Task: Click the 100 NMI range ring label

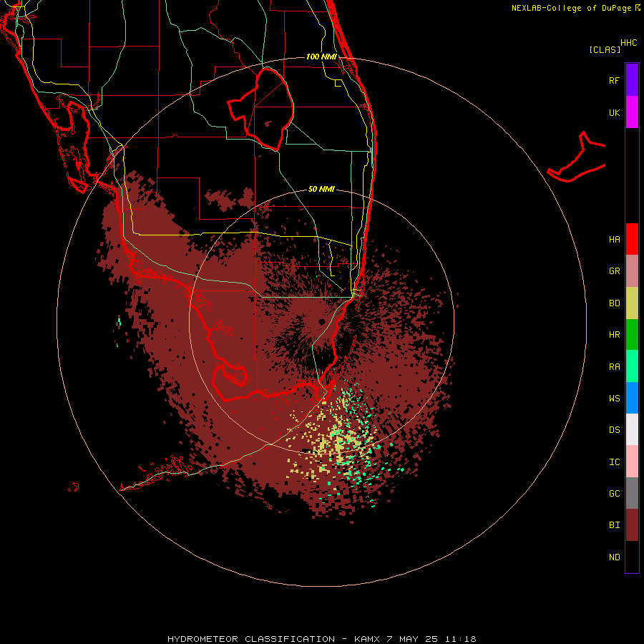Action: tap(321, 57)
